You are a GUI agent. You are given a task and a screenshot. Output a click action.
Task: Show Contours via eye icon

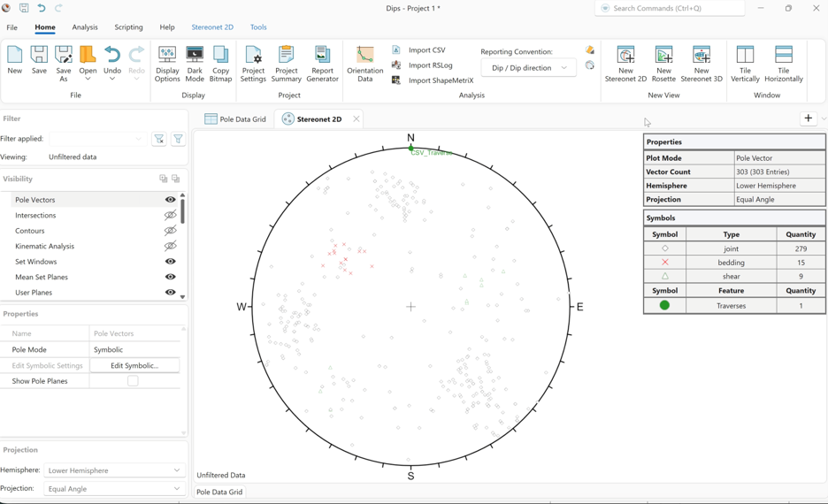tap(170, 230)
